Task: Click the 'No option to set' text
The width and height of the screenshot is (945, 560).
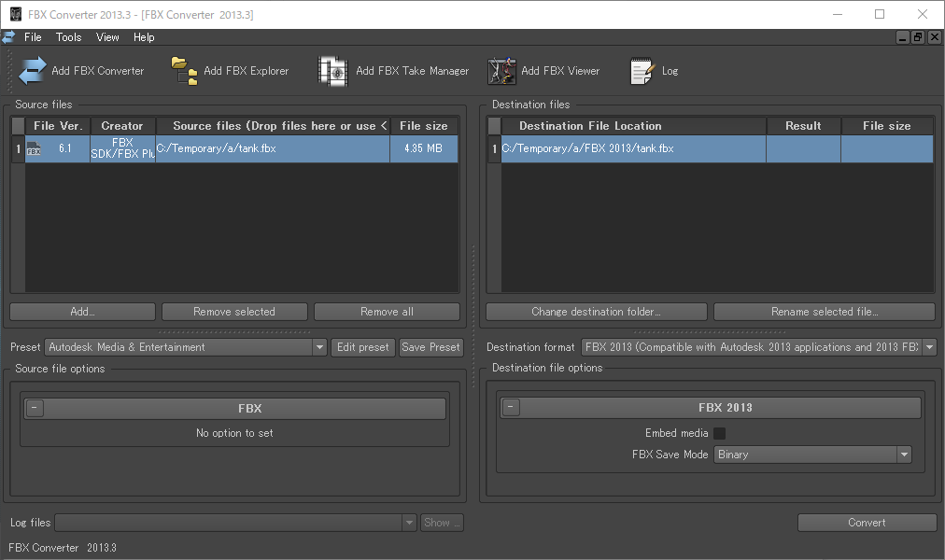Action: pyautogui.click(x=234, y=433)
